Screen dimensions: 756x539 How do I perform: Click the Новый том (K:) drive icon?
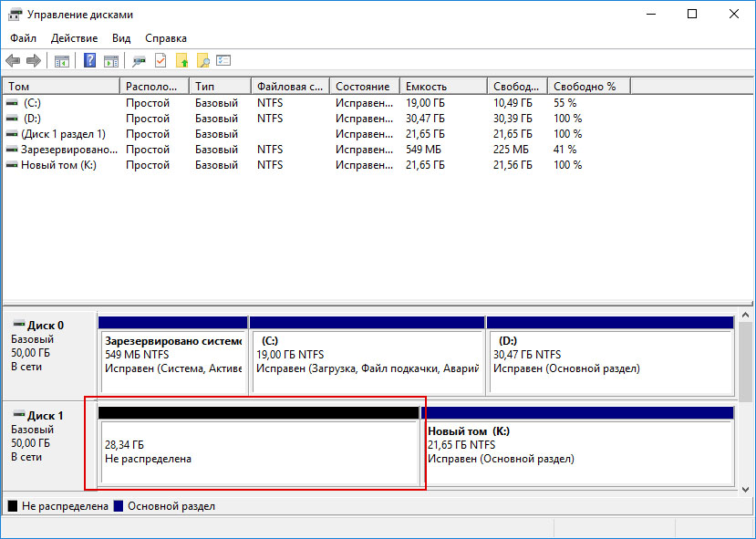(12, 165)
